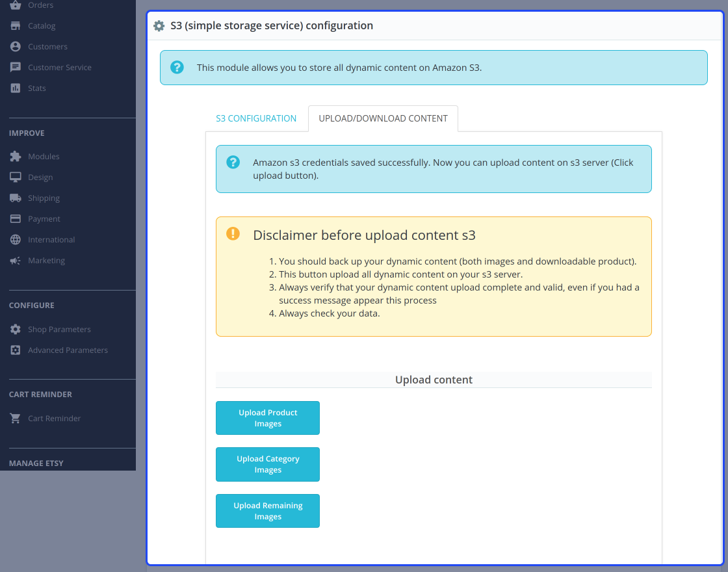This screenshot has width=728, height=572.
Task: Click the question icon in credentials saved alert
Action: tap(233, 162)
